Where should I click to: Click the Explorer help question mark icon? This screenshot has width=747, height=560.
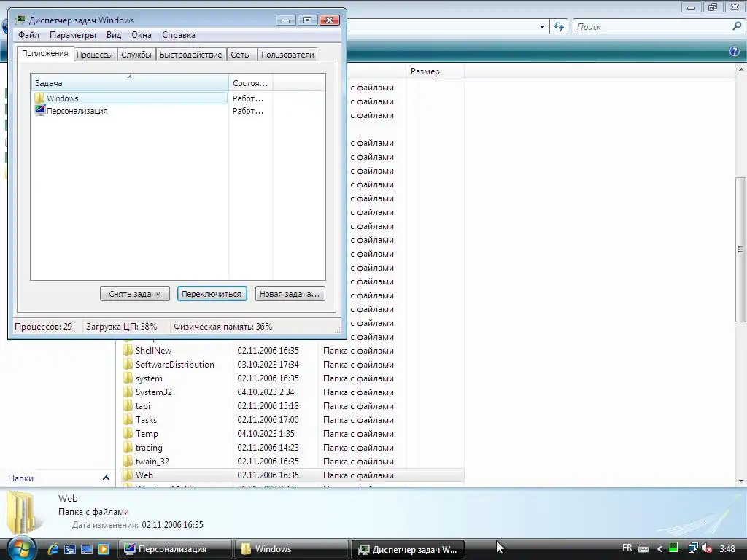735,52
